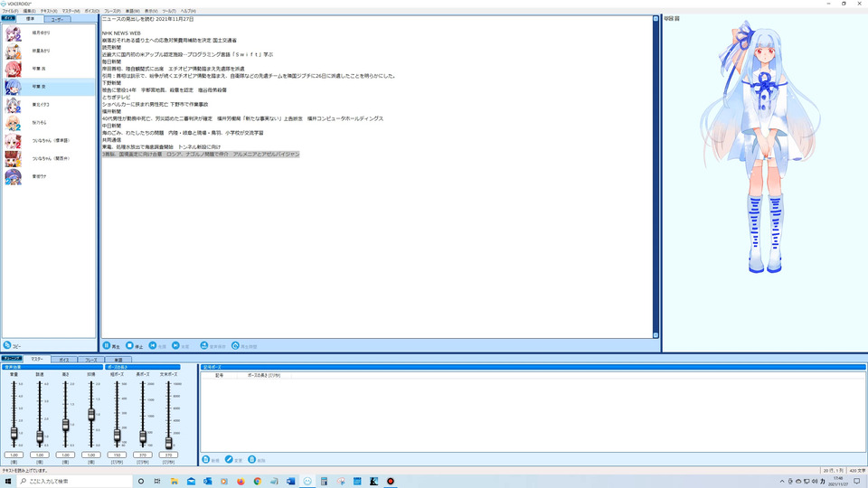The height and width of the screenshot is (488, 868).
Task: Adjust the 音量 volume slider
Action: (14, 433)
